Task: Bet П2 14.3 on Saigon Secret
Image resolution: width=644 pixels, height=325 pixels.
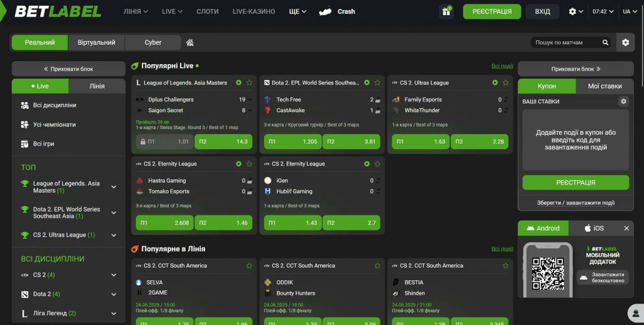Action: (x=223, y=142)
